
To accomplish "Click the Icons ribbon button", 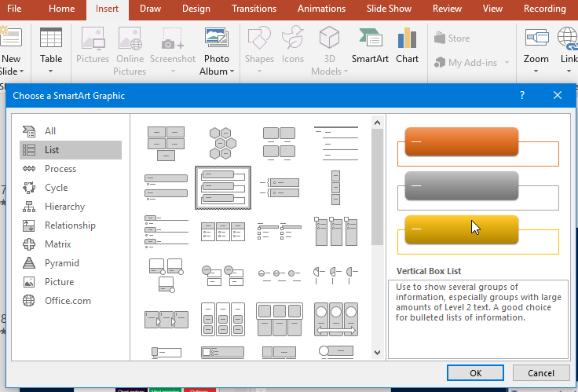I will click(293, 46).
